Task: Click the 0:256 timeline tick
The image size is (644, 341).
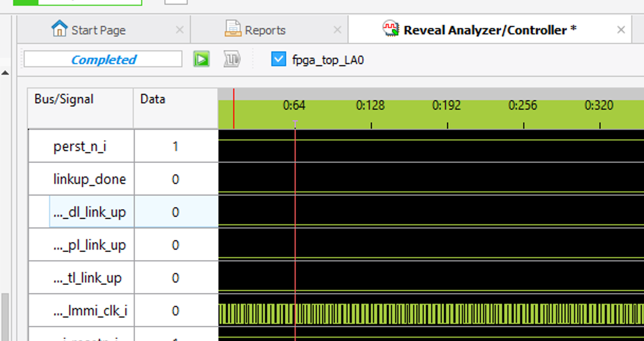Action: (523, 106)
